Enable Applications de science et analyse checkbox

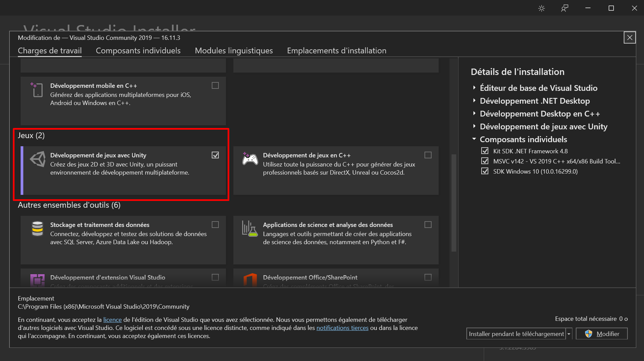point(428,225)
